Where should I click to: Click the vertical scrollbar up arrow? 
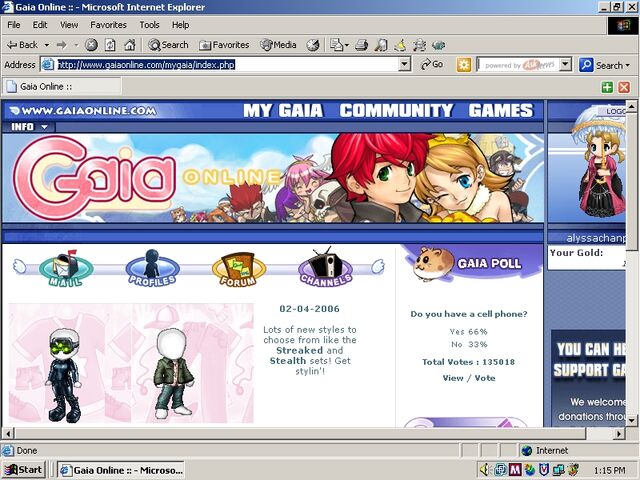631,107
